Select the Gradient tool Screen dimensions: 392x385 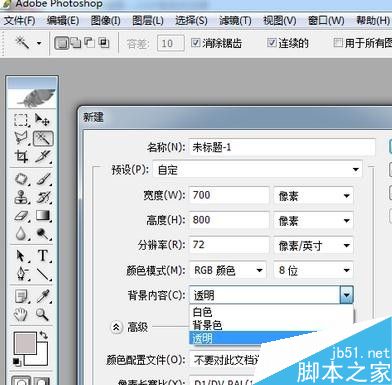(43, 216)
